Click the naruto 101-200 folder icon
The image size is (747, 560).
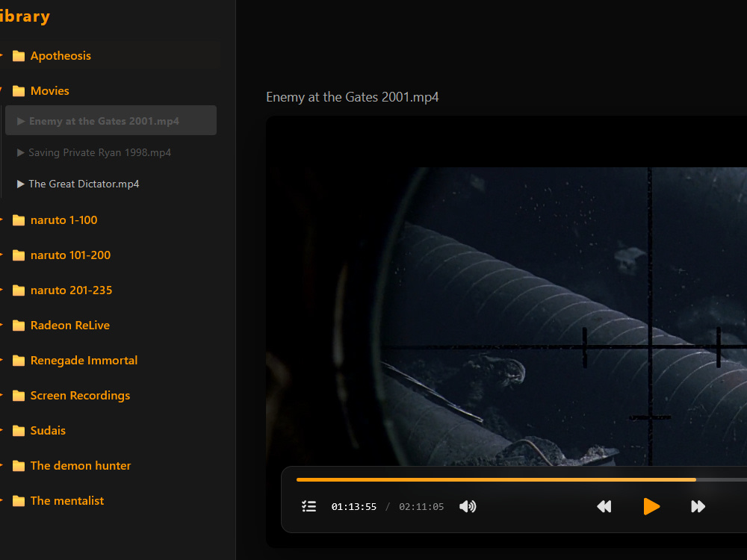tap(19, 255)
